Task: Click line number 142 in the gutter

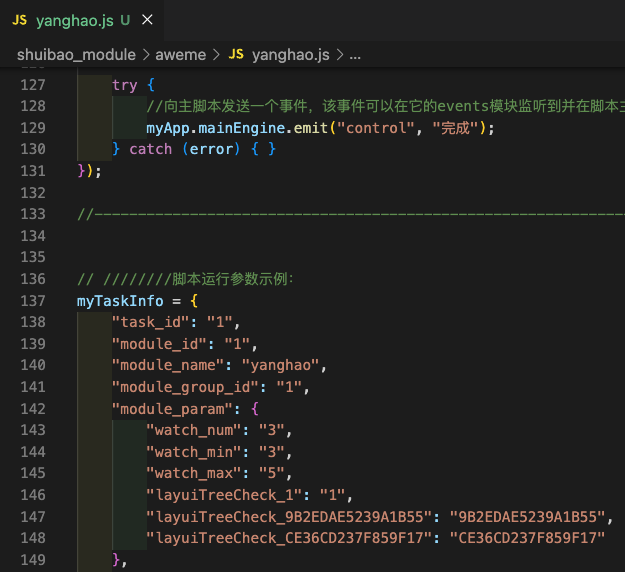Action: coord(34,409)
